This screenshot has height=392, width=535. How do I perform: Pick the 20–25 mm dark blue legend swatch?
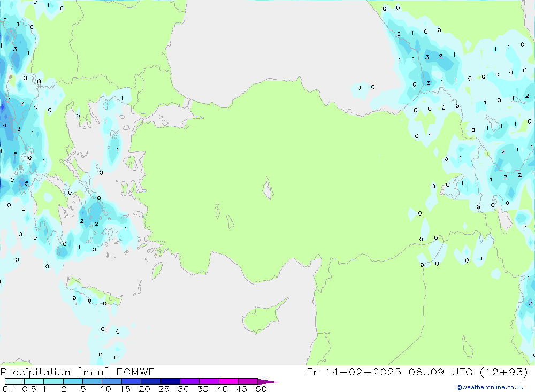pyautogui.click(x=150, y=381)
